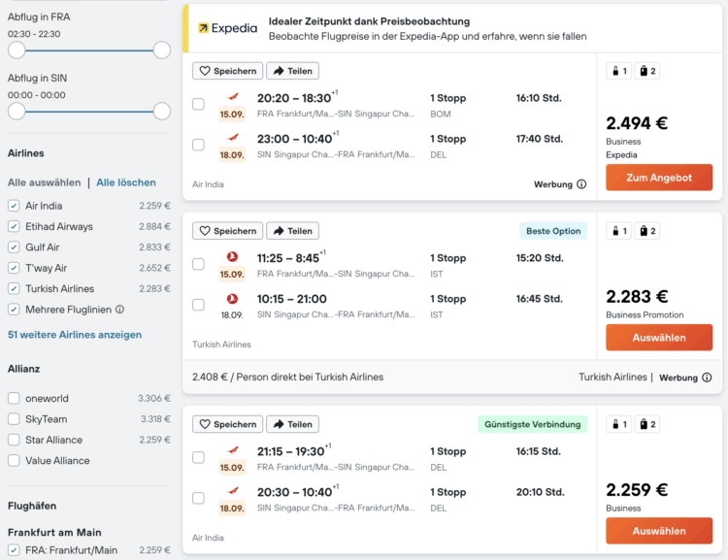Collapse the Airlines filter section heading
The height and width of the screenshot is (560, 728).
tap(25, 153)
